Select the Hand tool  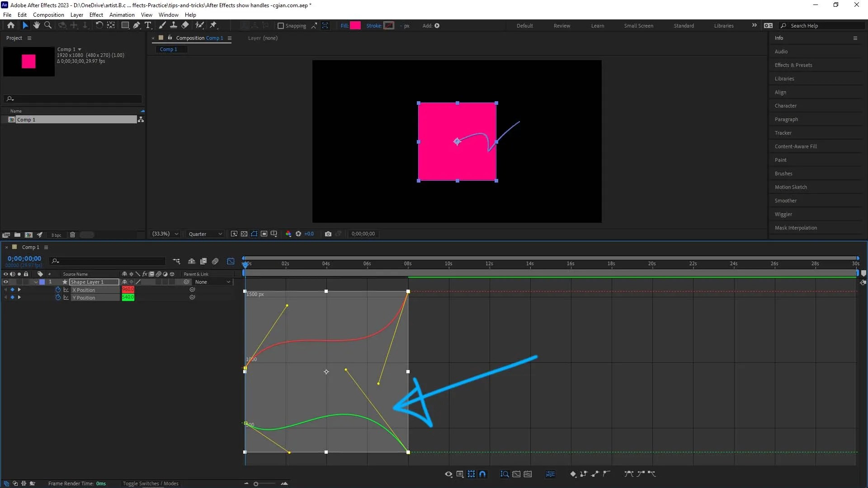click(37, 25)
